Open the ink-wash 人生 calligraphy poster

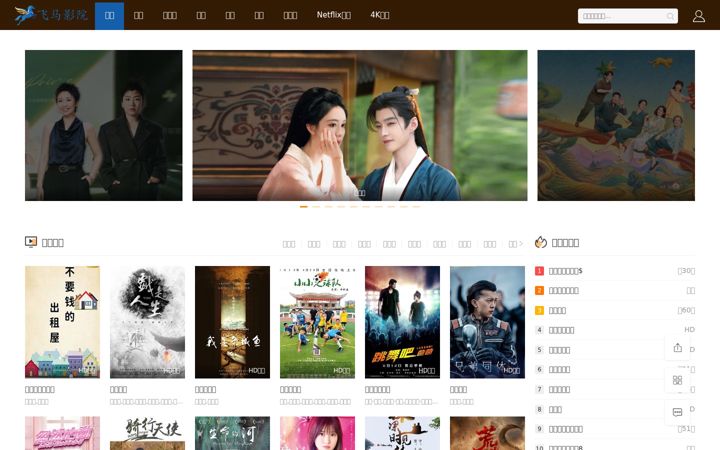pyautogui.click(x=147, y=322)
